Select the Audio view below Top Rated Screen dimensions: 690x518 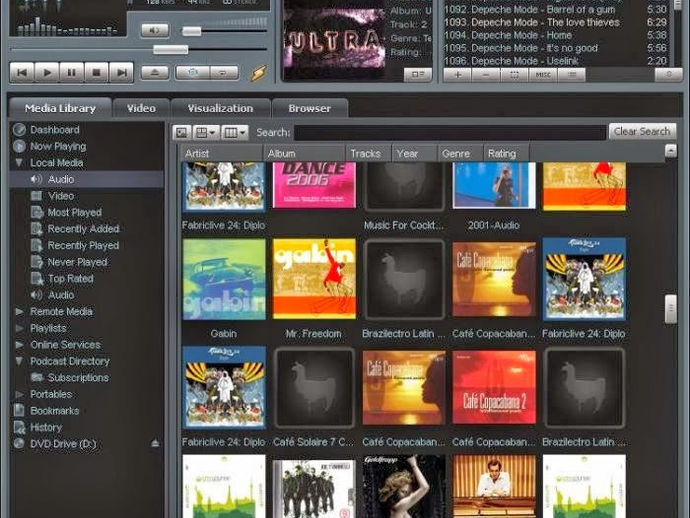pyautogui.click(x=61, y=295)
